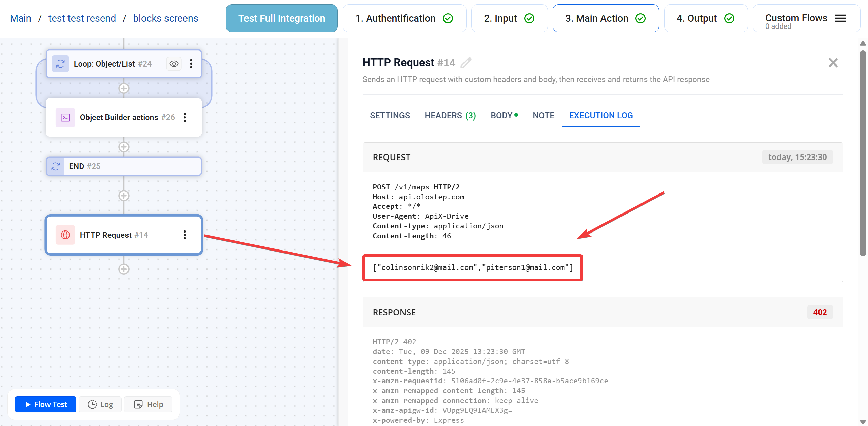Toggle the eye visibility icon on Loop block
Screen dimensions: 868x426
(174, 63)
